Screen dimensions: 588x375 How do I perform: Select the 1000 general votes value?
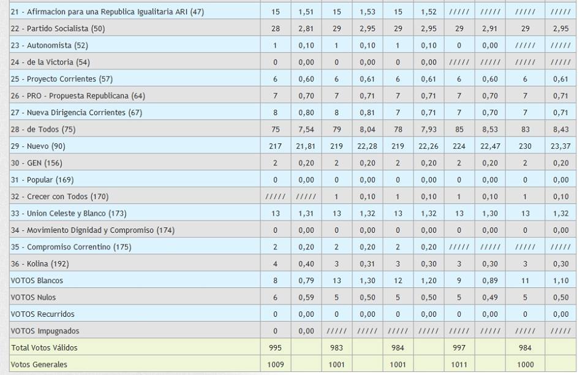pos(525,365)
